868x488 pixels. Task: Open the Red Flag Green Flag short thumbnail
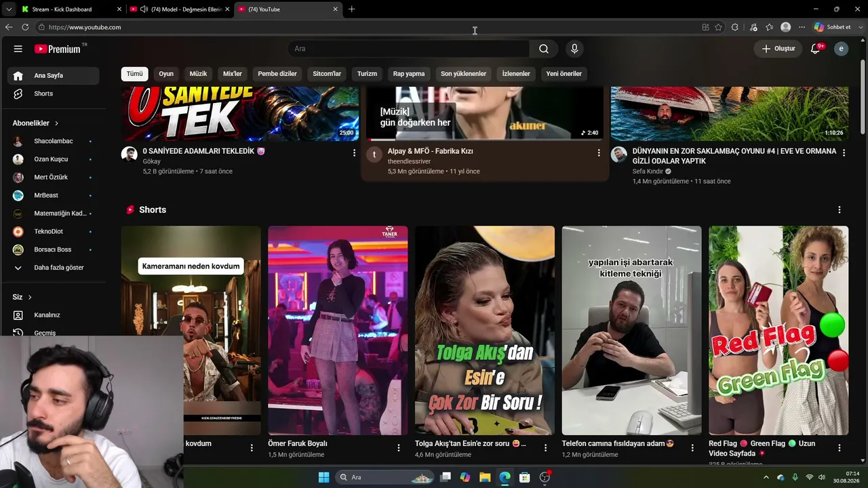click(778, 330)
